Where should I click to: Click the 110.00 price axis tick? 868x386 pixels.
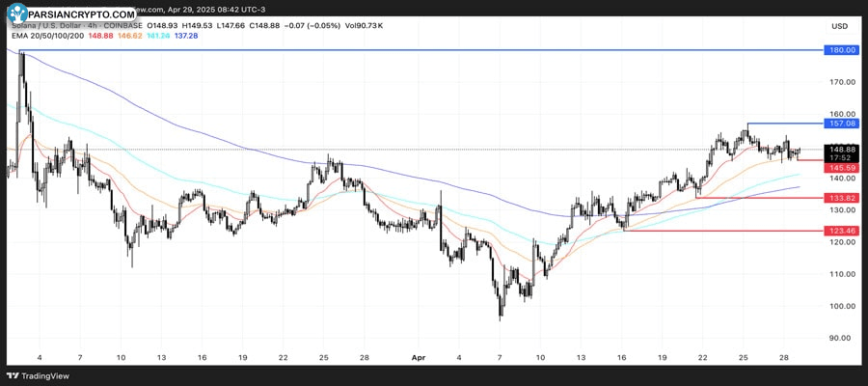843,274
